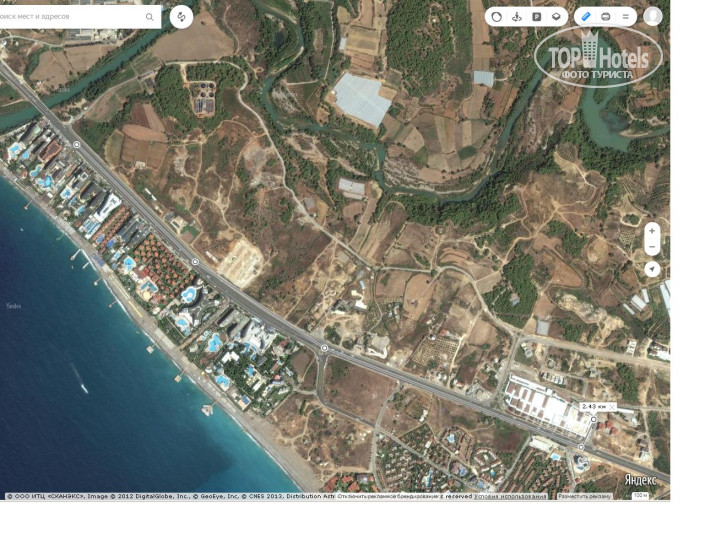Click the print map icon
This screenshot has height=550, width=705.
click(606, 16)
